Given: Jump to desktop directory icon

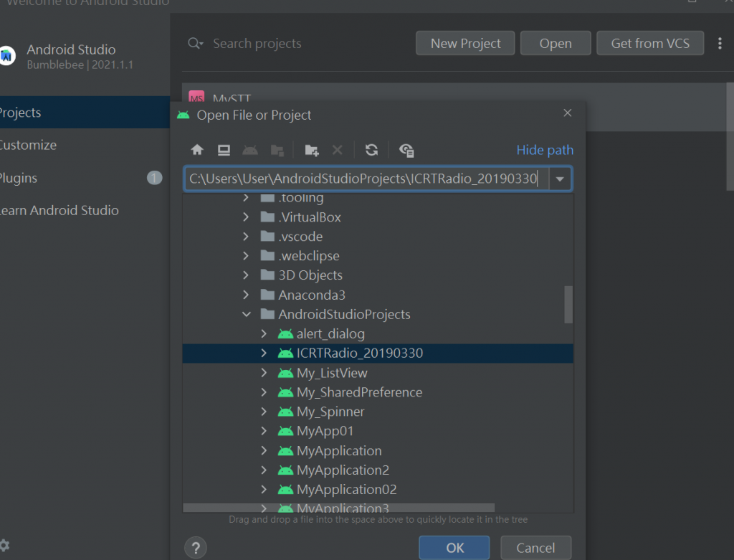Looking at the screenshot, I should click(224, 150).
